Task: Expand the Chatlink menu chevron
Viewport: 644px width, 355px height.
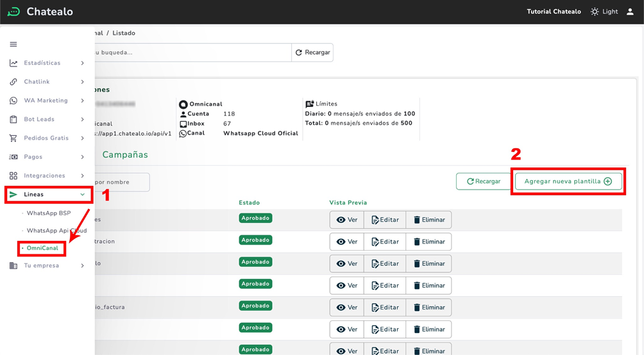Action: 83,81
